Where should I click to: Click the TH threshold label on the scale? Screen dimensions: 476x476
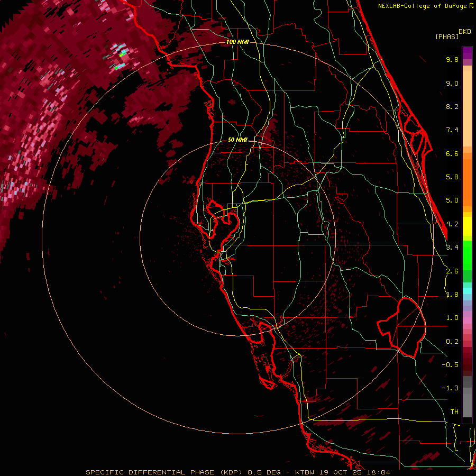click(454, 412)
